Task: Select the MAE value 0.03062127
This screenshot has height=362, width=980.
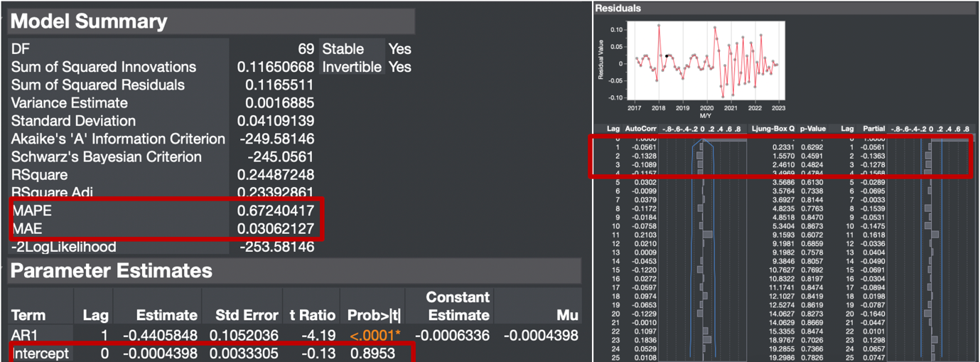Action: [275, 230]
